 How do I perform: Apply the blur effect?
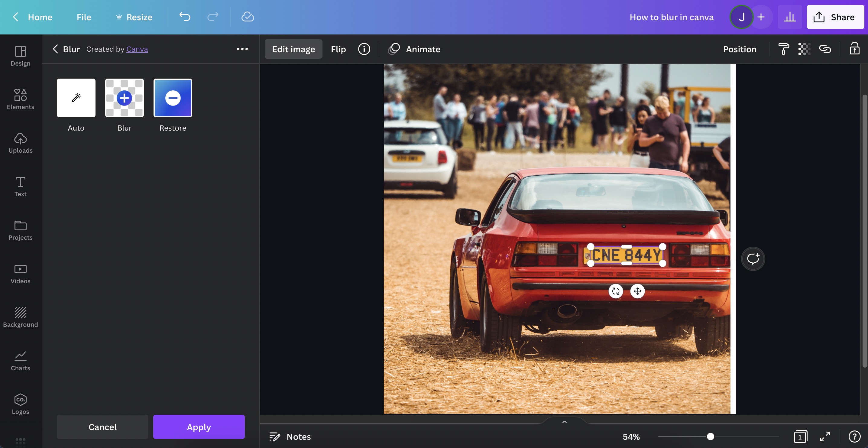point(199,427)
